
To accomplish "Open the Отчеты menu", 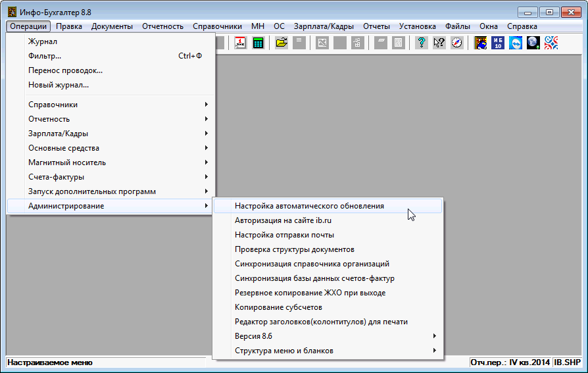I will coord(376,26).
